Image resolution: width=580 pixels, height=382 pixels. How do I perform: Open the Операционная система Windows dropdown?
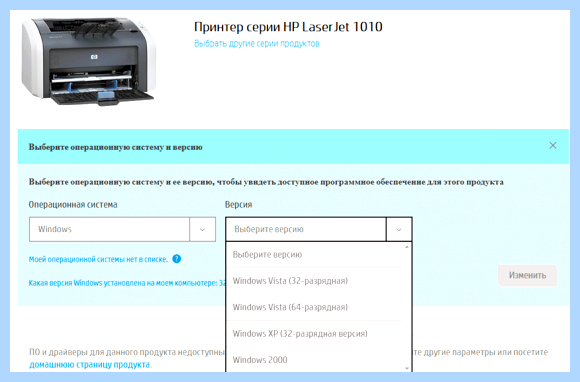[x=122, y=229]
